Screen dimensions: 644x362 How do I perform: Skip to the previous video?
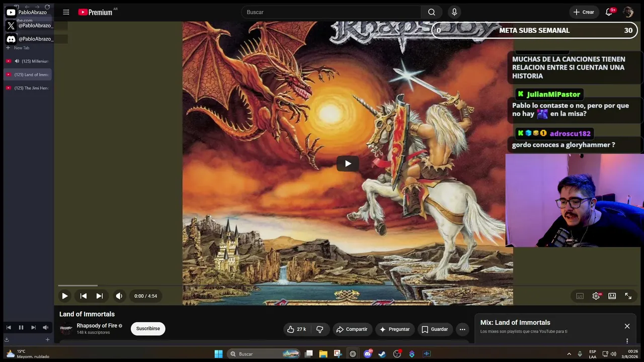coord(84,296)
